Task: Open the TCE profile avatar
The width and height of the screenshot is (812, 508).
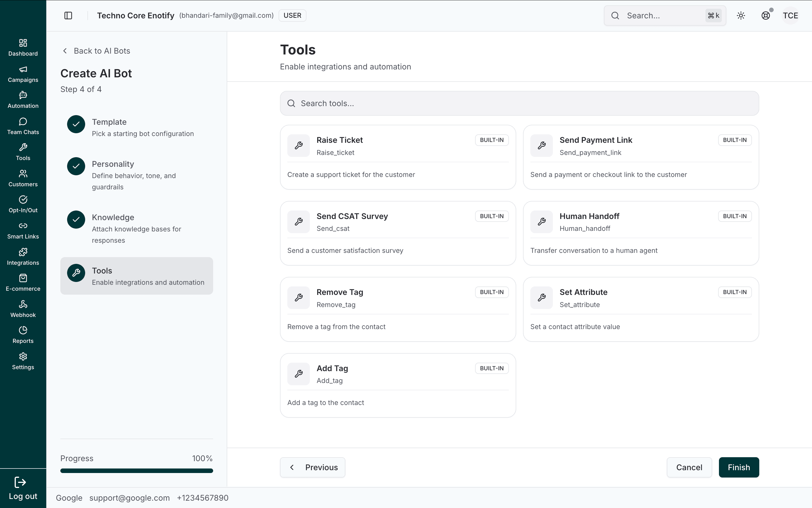Action: [x=791, y=16]
